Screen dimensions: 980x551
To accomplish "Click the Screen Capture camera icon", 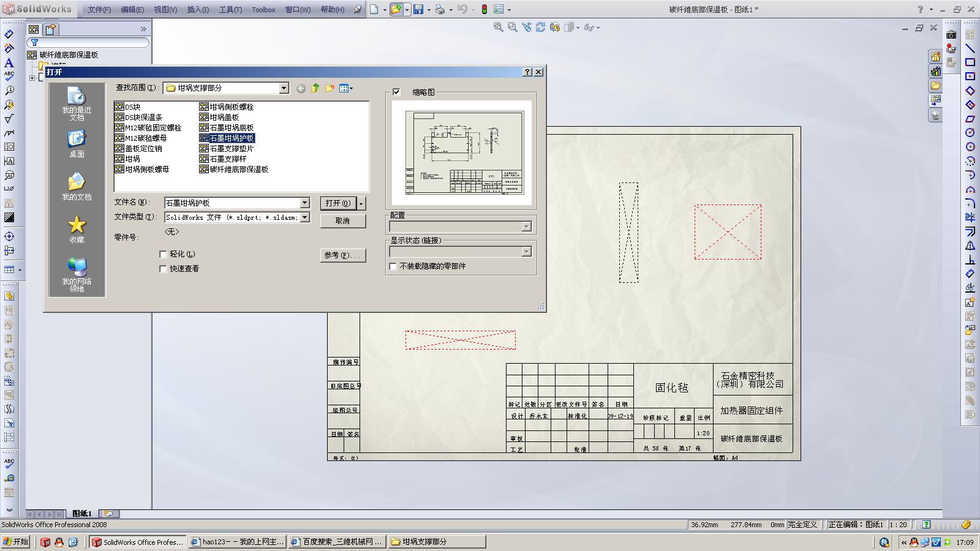I will tap(951, 35).
